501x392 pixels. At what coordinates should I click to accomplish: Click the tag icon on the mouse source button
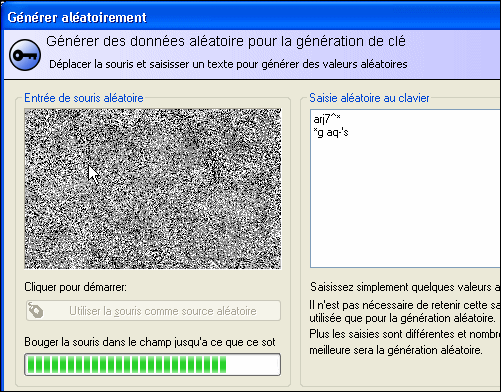tap(36, 310)
